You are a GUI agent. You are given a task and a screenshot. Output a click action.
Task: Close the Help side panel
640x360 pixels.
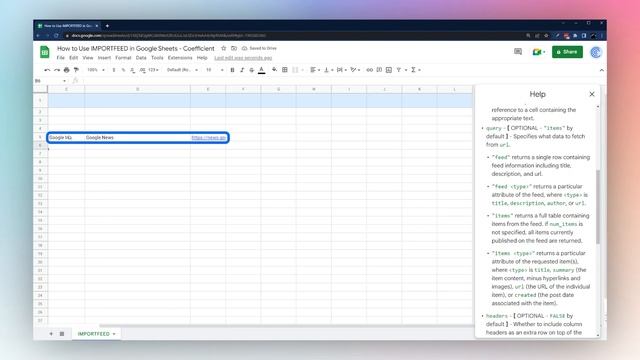coord(592,94)
